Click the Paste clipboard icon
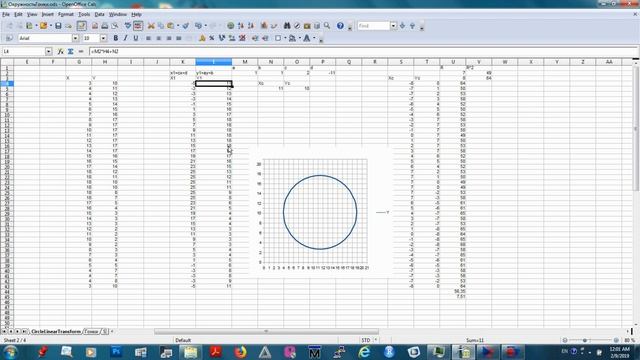This screenshot has width=640, height=360. tap(171, 26)
